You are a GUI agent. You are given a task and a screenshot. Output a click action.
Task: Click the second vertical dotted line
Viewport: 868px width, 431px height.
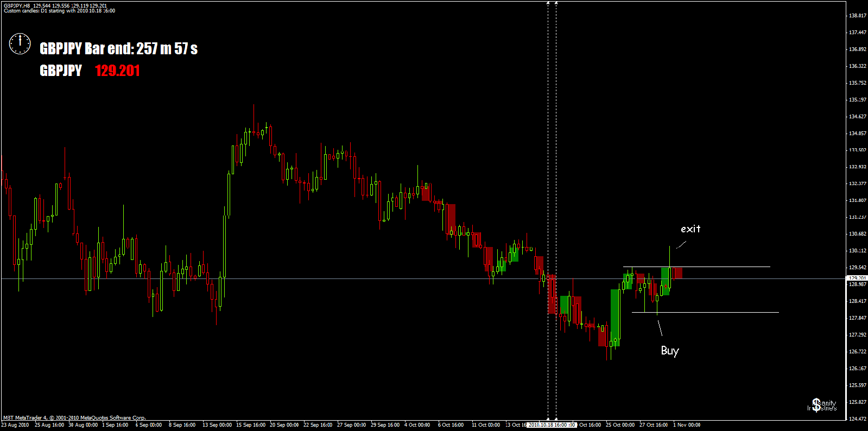[556, 212]
